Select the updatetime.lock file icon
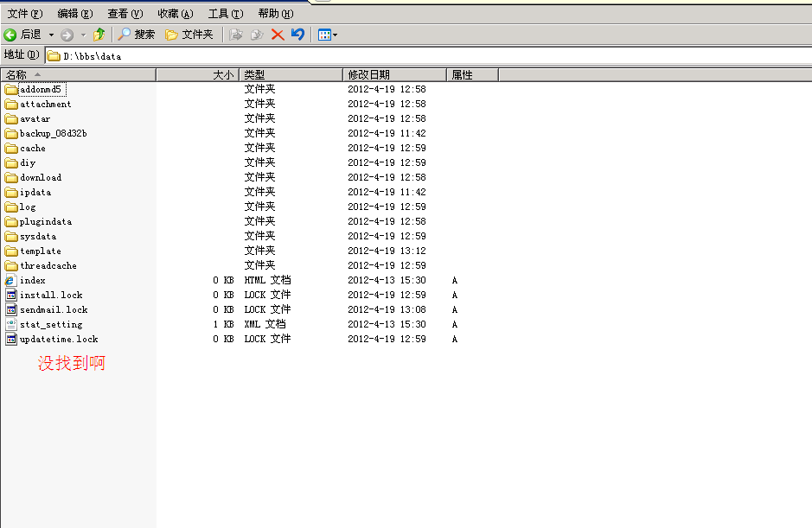The height and width of the screenshot is (528, 812). coord(11,339)
